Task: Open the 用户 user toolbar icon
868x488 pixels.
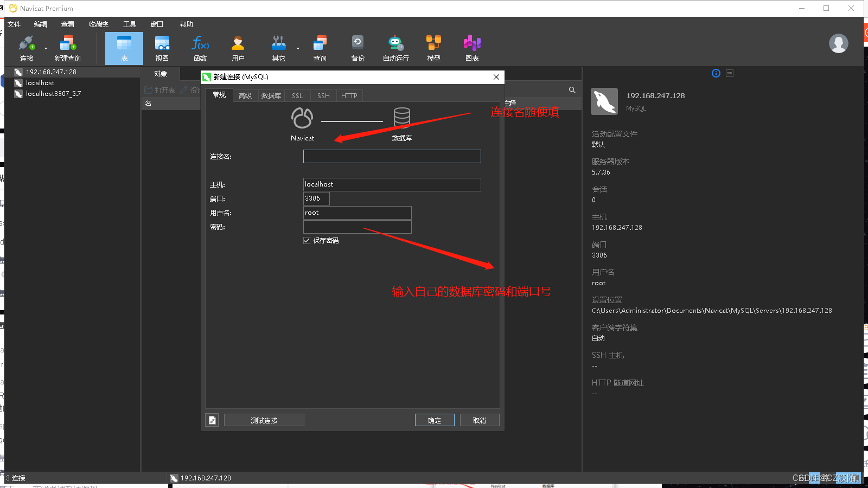Action: [238, 48]
